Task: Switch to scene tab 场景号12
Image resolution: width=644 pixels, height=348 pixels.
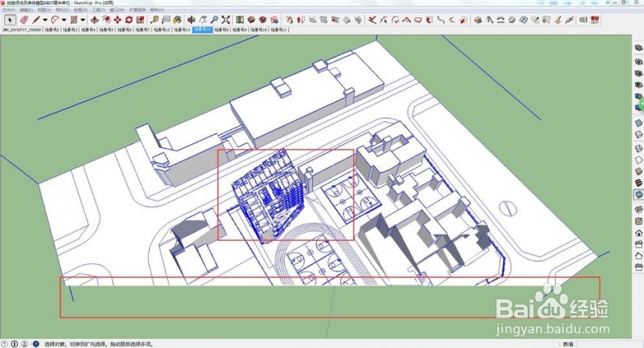Action: 162,30
